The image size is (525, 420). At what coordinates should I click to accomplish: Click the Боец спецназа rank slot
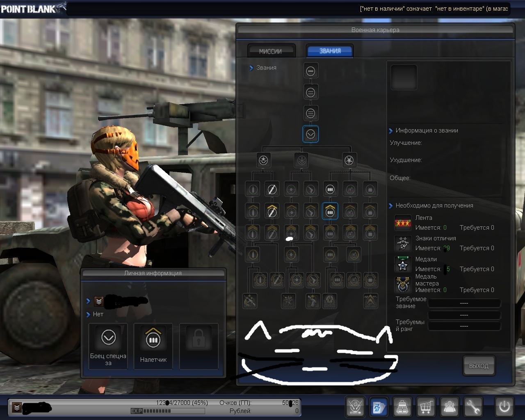(108, 346)
